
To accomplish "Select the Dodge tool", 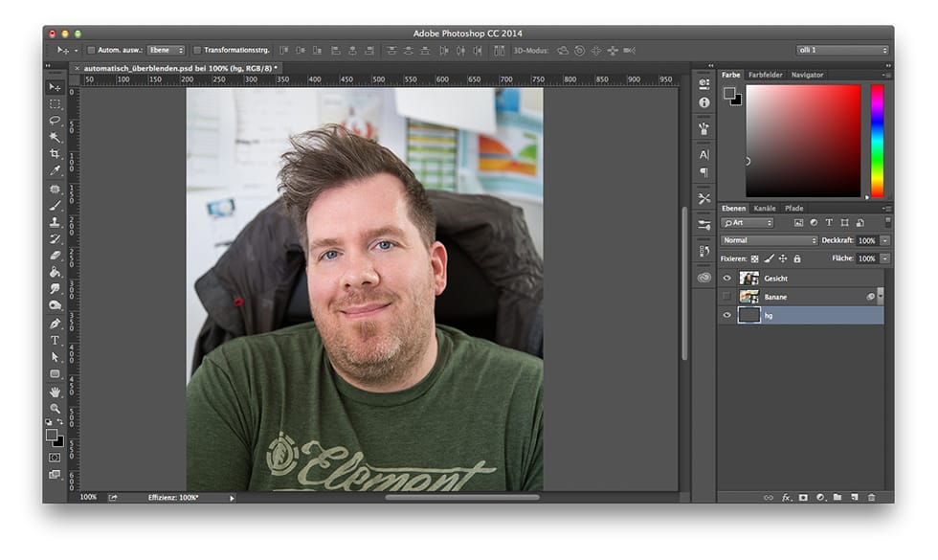I will pos(55,305).
